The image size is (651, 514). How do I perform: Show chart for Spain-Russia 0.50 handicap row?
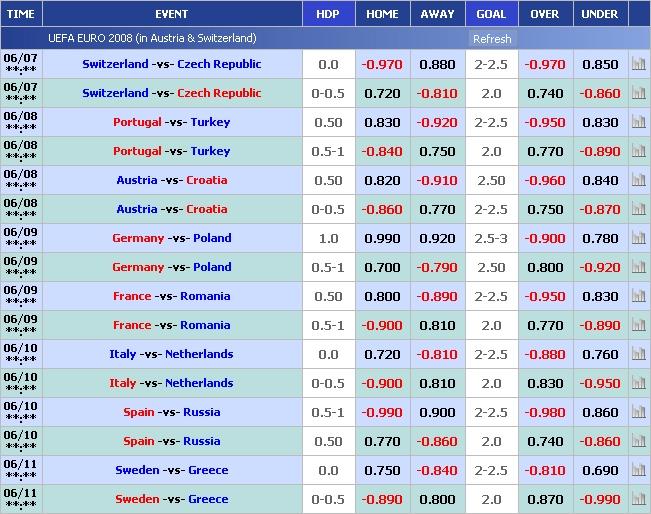tap(638, 441)
